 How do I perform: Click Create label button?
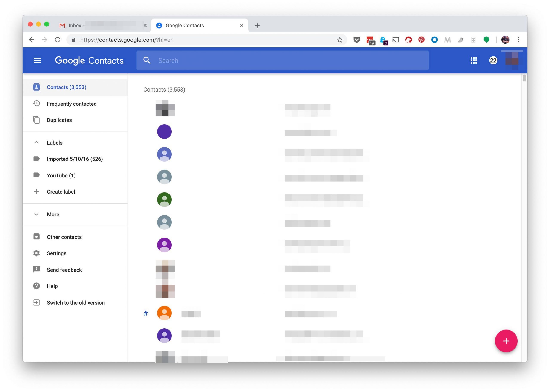[61, 191]
